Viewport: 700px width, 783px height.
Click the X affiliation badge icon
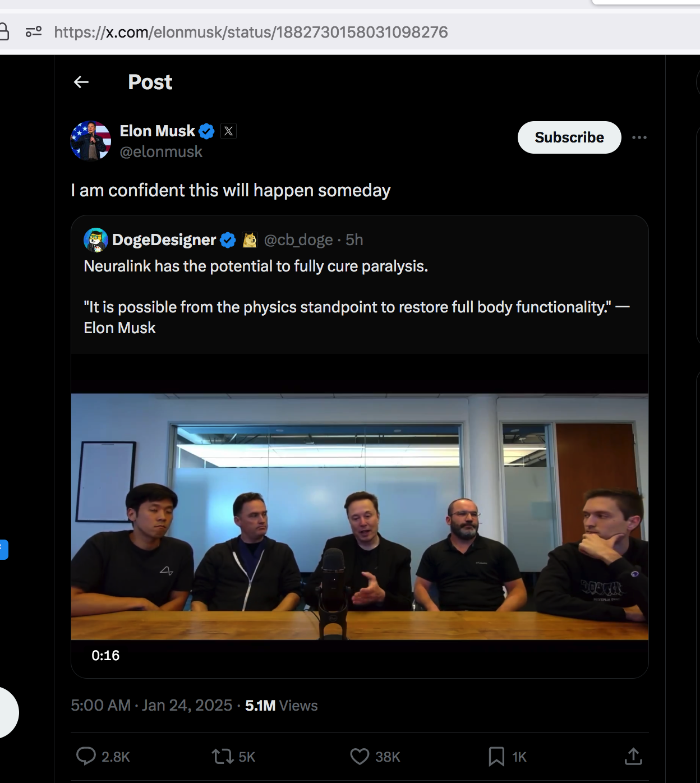[x=228, y=131]
